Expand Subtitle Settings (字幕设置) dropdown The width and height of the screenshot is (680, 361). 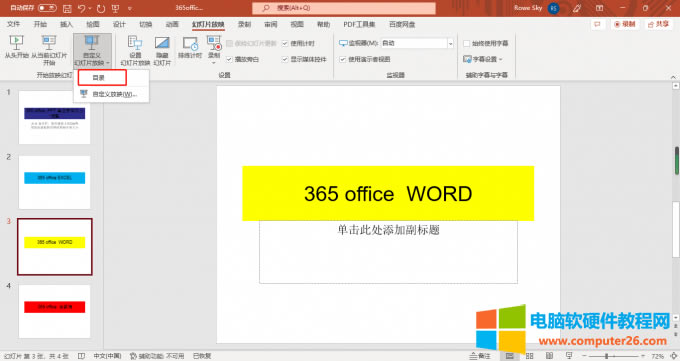coord(482,59)
